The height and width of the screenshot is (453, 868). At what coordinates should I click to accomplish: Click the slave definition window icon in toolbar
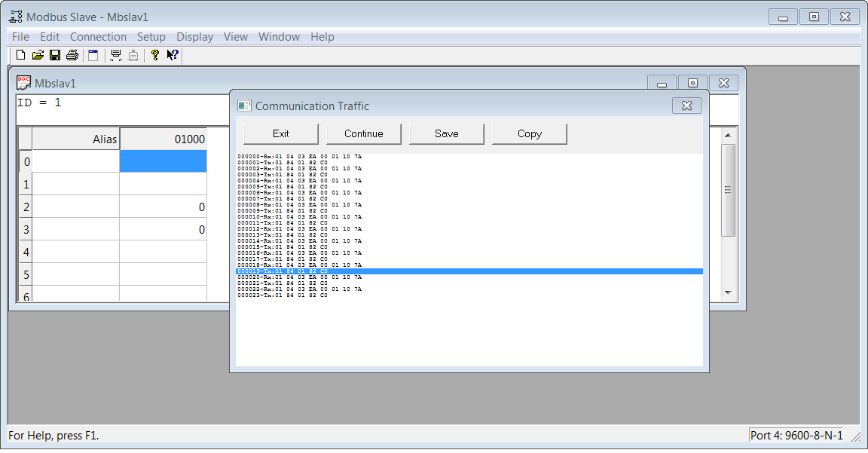[93, 55]
